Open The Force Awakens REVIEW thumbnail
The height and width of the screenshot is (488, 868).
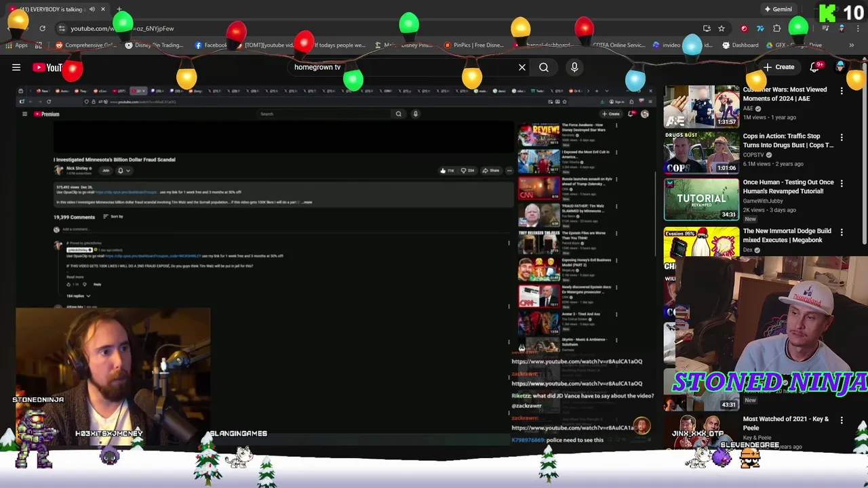pyautogui.click(x=539, y=134)
